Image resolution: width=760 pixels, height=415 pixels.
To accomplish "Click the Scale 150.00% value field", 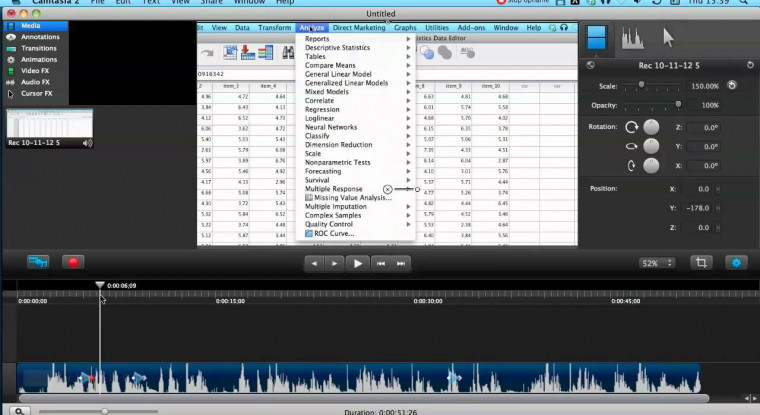I will tap(704, 86).
